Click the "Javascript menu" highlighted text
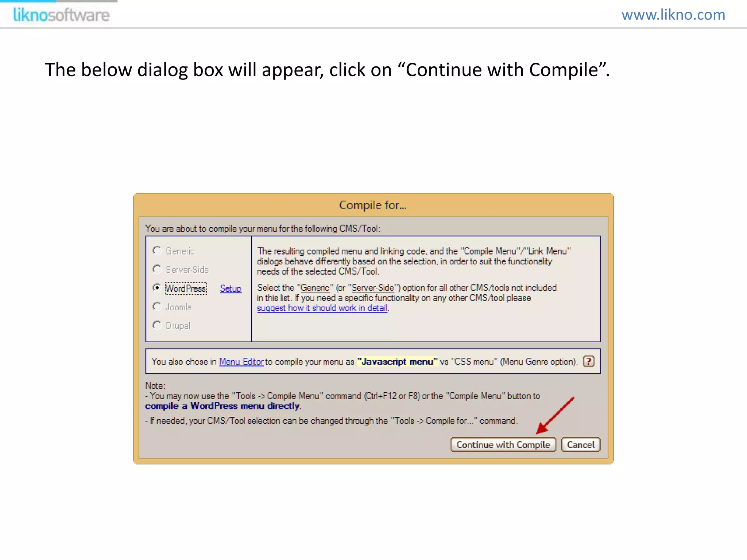Image resolution: width=747 pixels, height=560 pixels. point(398,362)
